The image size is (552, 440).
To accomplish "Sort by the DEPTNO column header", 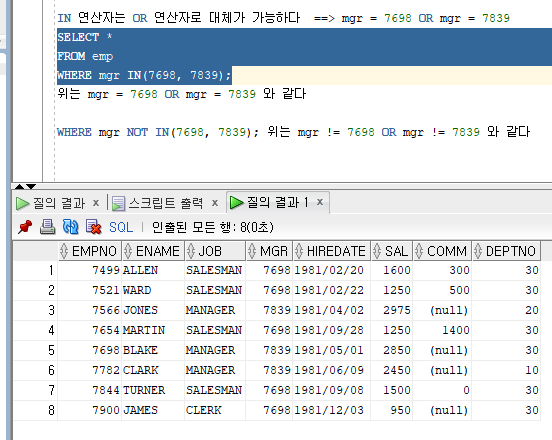I will coord(506,251).
